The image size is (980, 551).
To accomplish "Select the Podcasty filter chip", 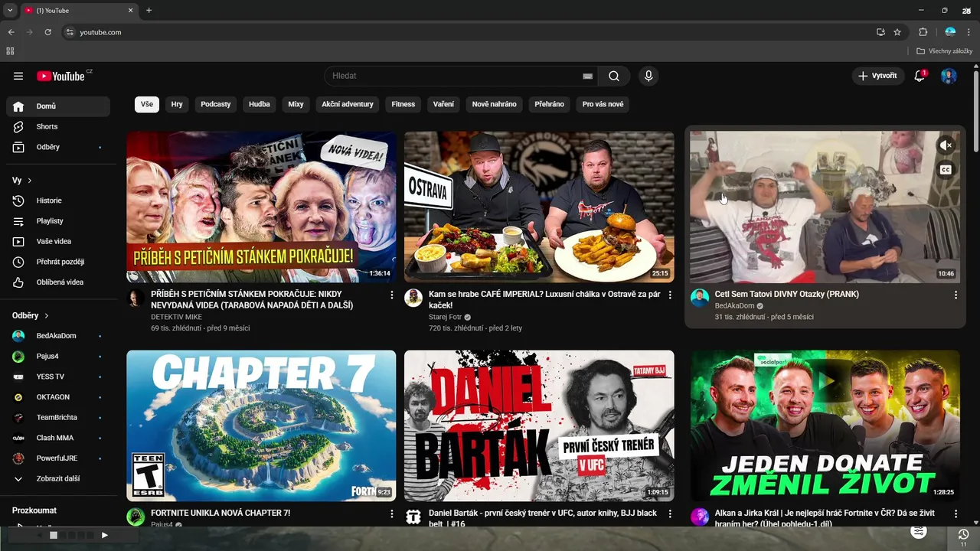I will point(216,104).
